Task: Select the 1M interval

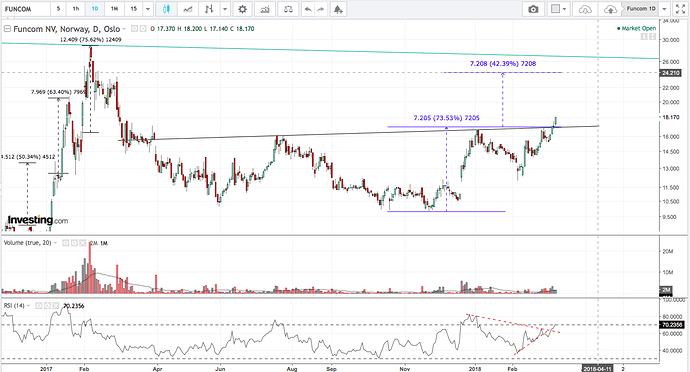Action: (114, 9)
